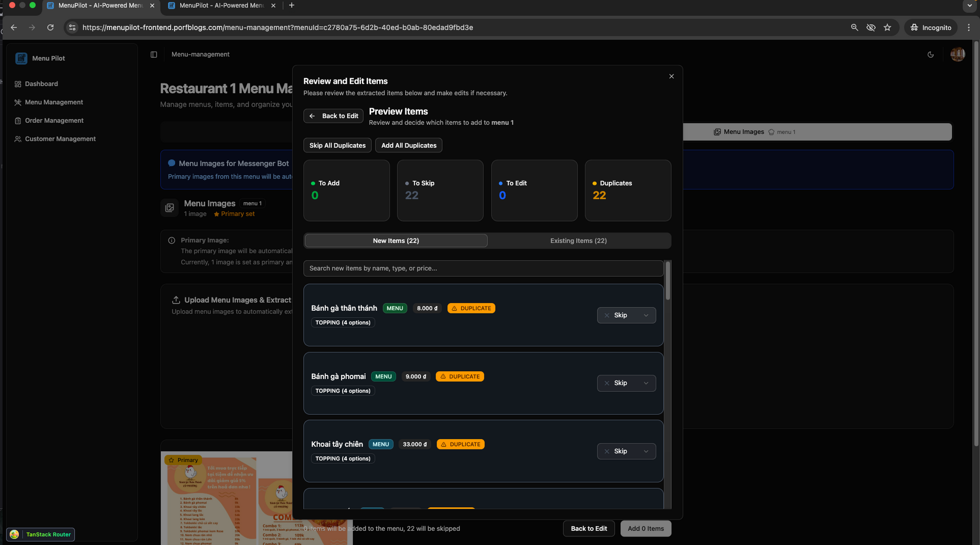Viewport: 980px width, 545px height.
Task: Click the zoom magnifier icon in address bar
Action: pos(854,28)
